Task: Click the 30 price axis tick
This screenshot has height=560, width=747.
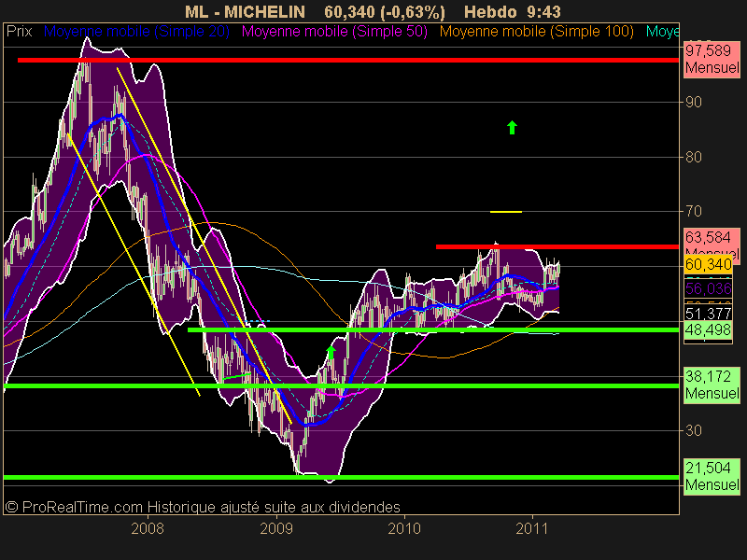Action: pyautogui.click(x=694, y=430)
